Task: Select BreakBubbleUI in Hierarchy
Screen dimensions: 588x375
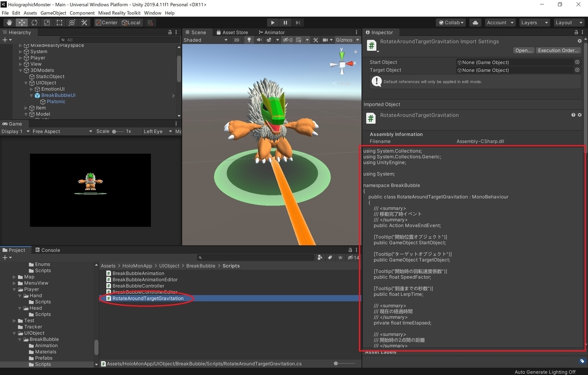Action: [58, 95]
